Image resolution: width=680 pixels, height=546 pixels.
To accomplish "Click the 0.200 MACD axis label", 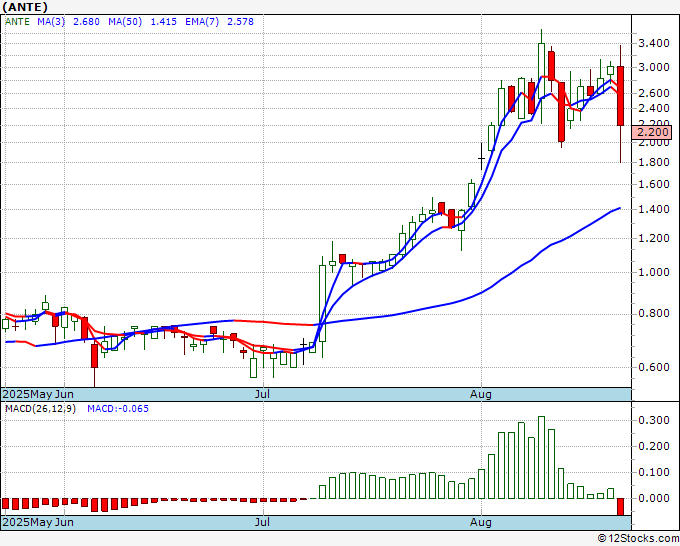I will tap(654, 446).
